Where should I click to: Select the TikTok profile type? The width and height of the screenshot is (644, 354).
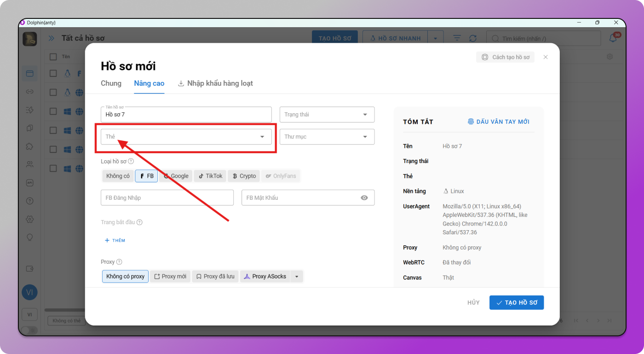point(210,176)
